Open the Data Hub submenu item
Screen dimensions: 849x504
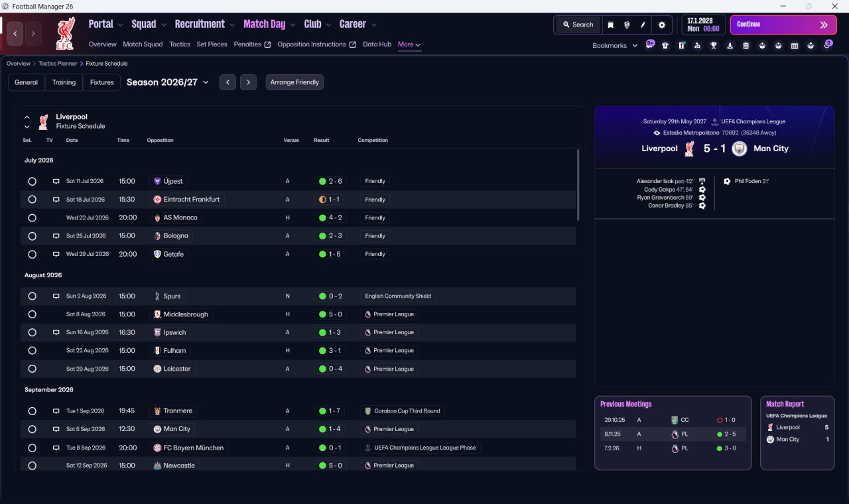click(377, 44)
